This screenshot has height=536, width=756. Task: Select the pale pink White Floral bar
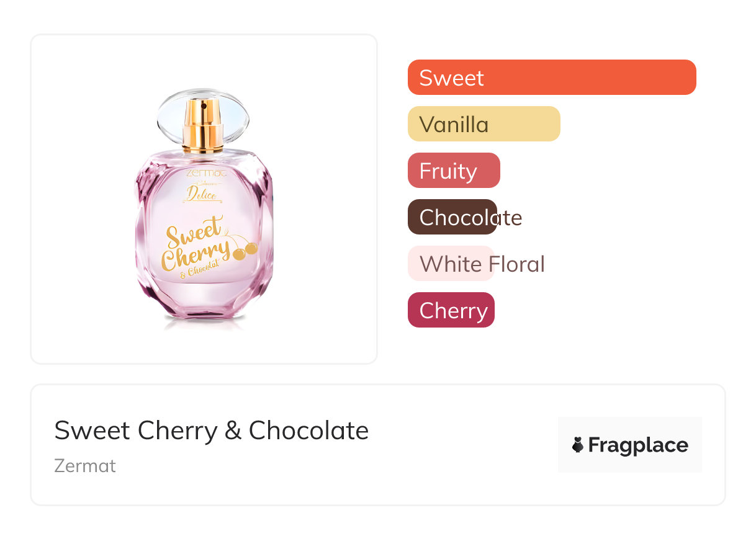450,264
